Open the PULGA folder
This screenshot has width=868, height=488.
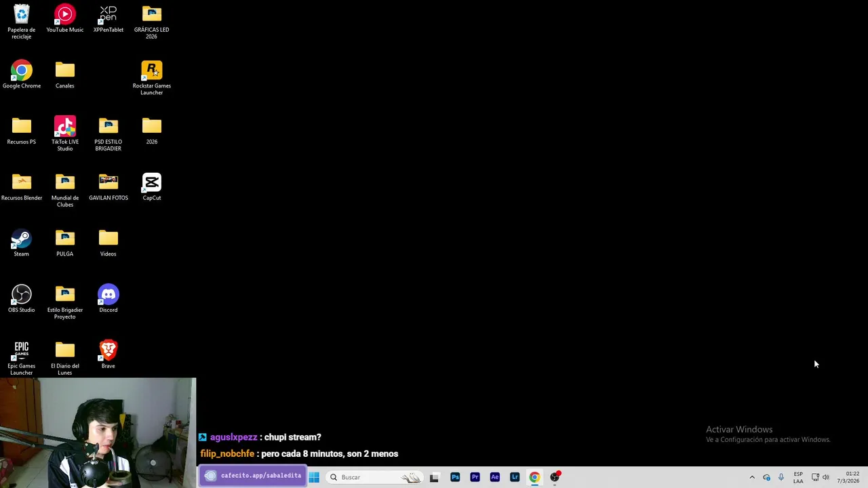(x=65, y=243)
